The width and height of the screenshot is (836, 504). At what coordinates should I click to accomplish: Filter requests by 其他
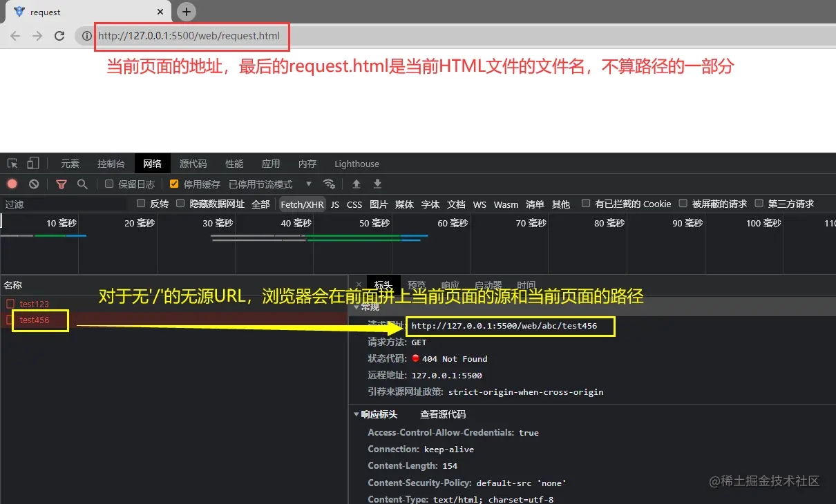[x=561, y=204]
